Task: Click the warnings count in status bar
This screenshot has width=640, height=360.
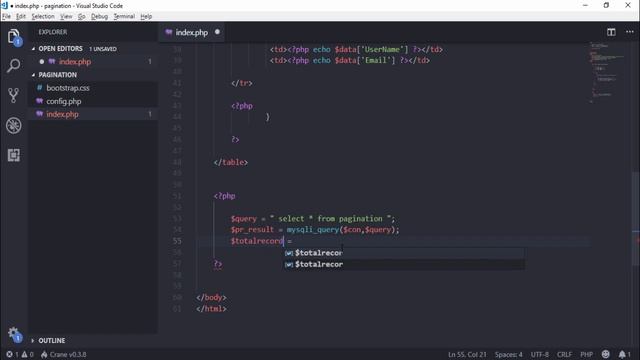Action: click(x=27, y=354)
